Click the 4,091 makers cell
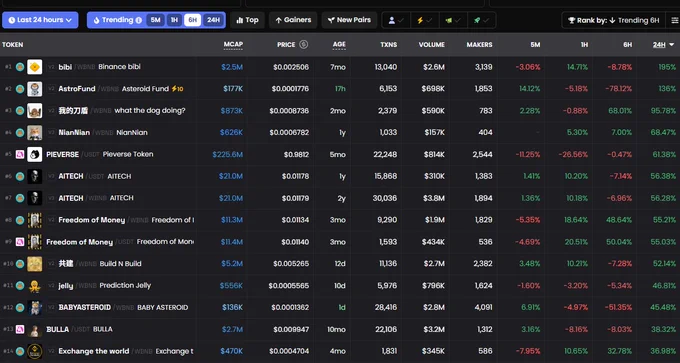The width and height of the screenshot is (680, 363). [x=484, y=307]
